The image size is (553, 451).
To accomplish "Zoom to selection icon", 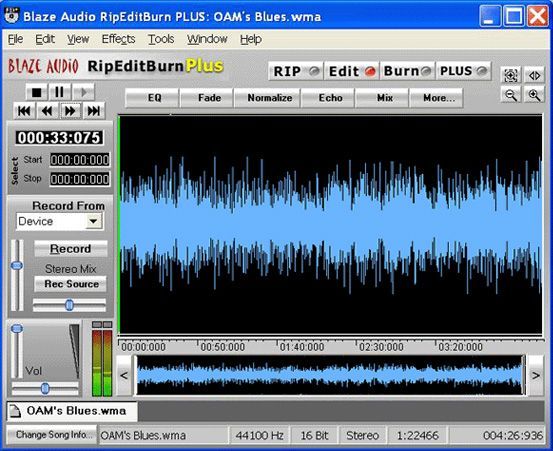I will [x=511, y=75].
